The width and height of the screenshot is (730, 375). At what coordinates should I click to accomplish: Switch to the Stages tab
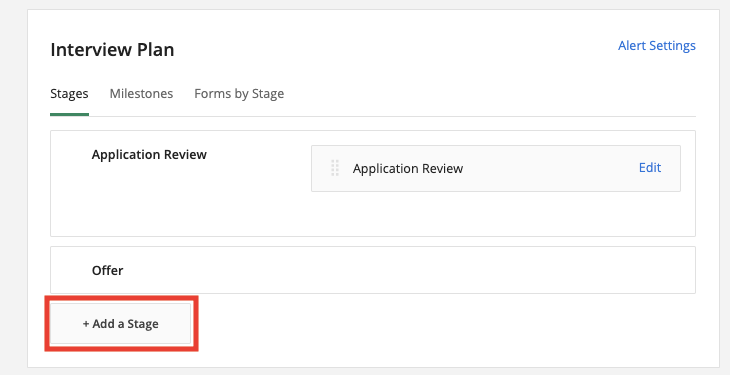[69, 94]
